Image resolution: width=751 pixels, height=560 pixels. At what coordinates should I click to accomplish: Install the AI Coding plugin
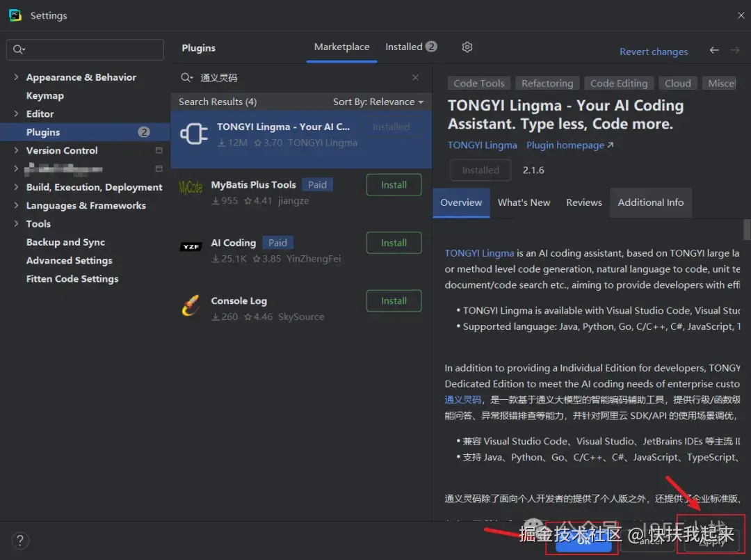tap(394, 243)
